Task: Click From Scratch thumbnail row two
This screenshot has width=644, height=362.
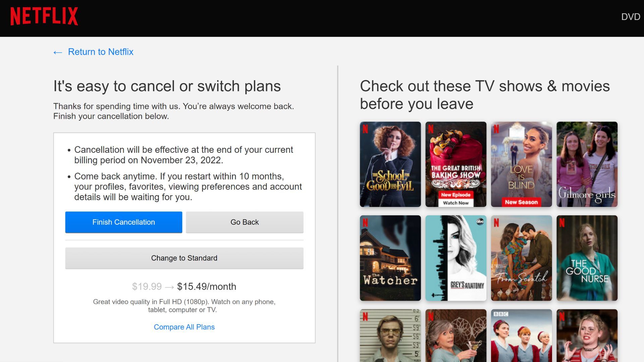Action: [521, 258]
